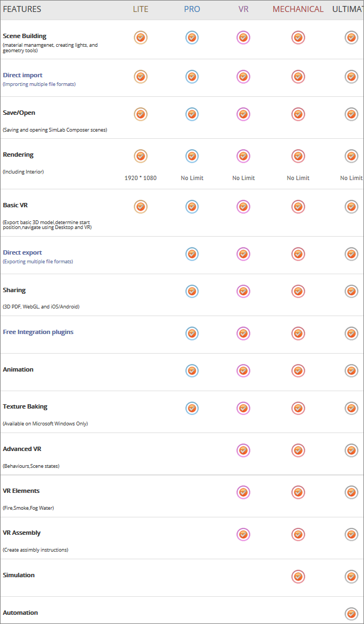Click the PRO checkmark for Animation

coord(192,370)
